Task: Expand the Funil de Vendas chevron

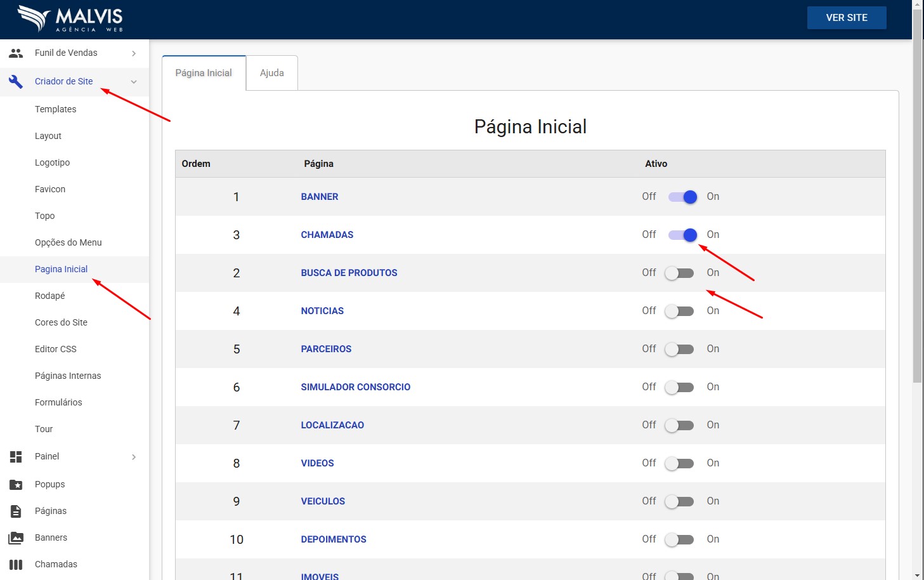Action: pyautogui.click(x=134, y=53)
